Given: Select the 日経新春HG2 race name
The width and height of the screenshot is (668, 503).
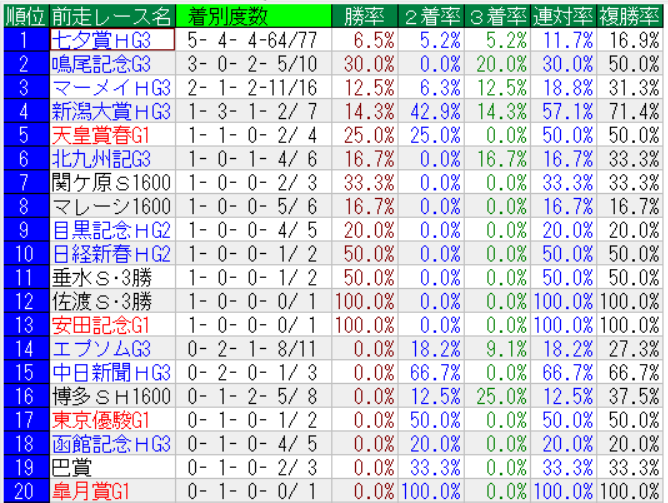Looking at the screenshot, I should click(x=112, y=254).
